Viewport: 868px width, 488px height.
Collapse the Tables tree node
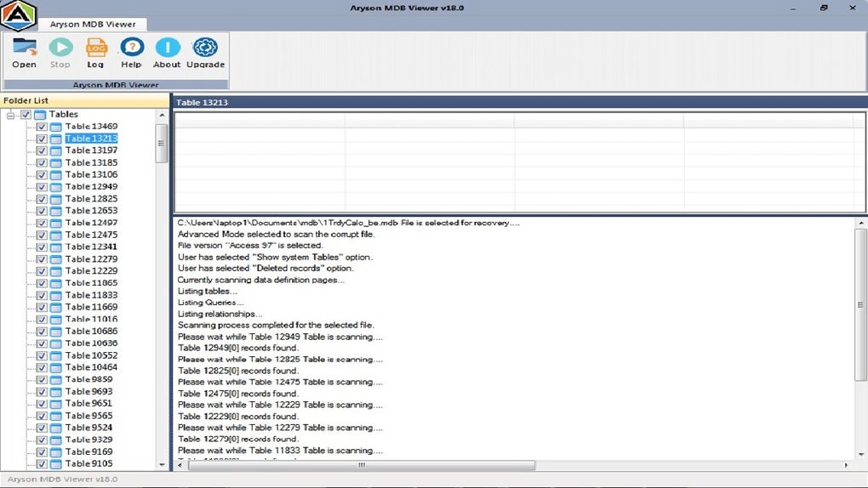coord(10,115)
